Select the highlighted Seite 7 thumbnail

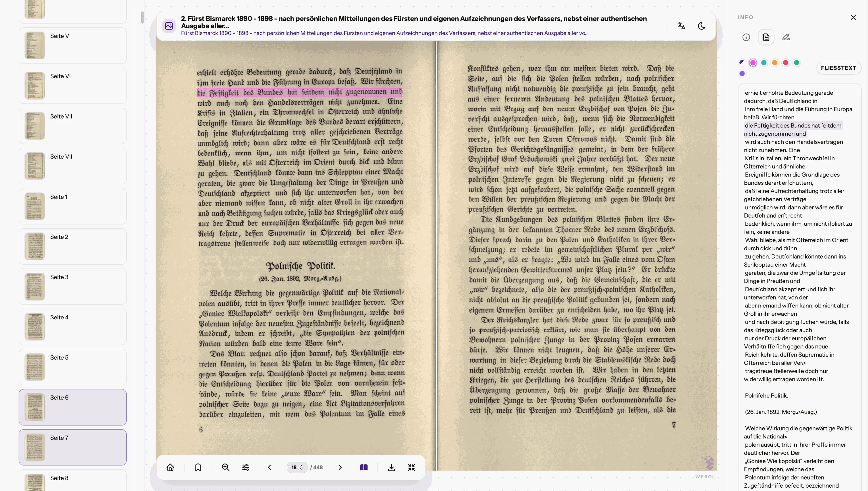click(x=72, y=447)
